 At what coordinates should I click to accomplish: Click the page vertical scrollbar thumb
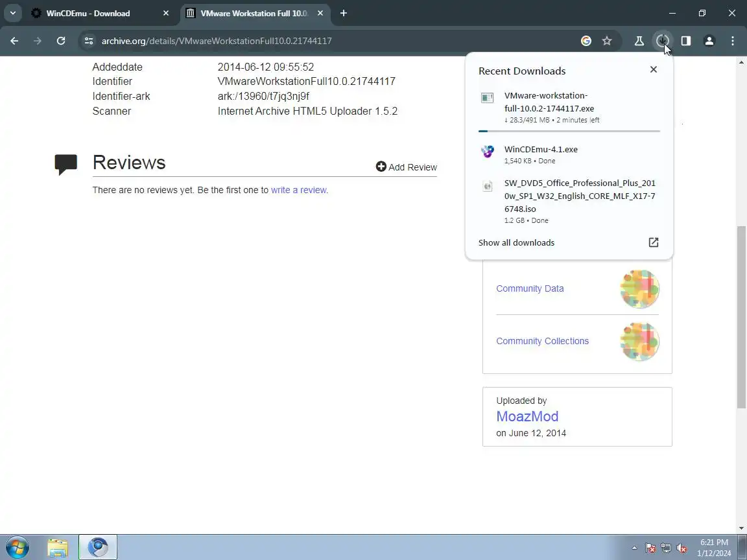[x=741, y=317]
